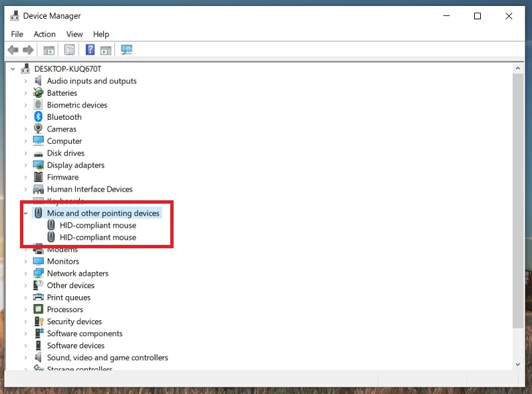
Task: Click the Back arrow toolbar icon
Action: (x=13, y=51)
